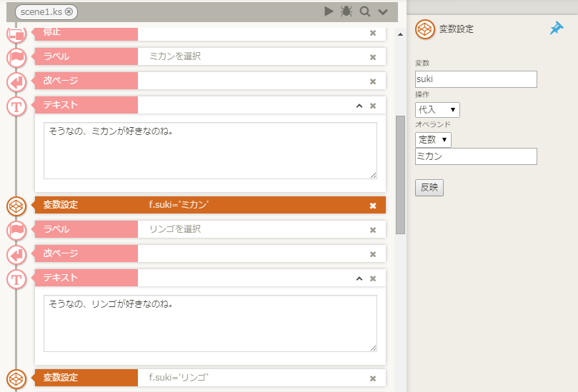Edit the そうなの、ミカンが好きなのね。 textarea
This screenshot has height=392, width=578.
(x=210, y=151)
